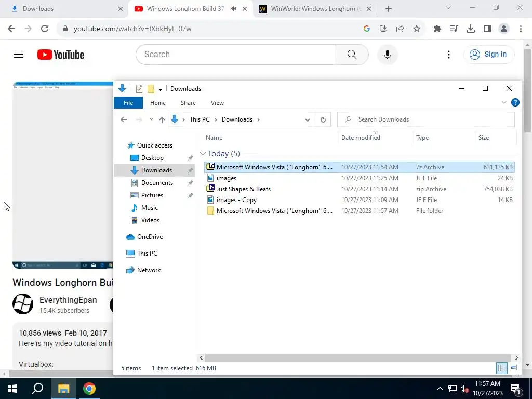
Task: Open the Windows Start button
Action: (x=12, y=389)
